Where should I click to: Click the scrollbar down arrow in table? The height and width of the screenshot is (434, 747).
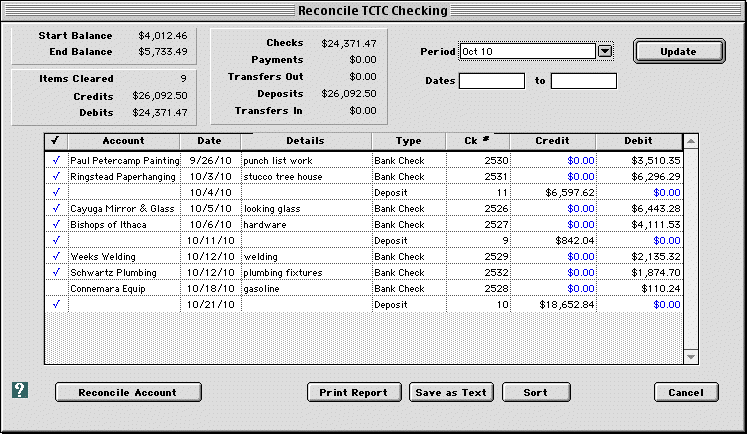(x=690, y=357)
